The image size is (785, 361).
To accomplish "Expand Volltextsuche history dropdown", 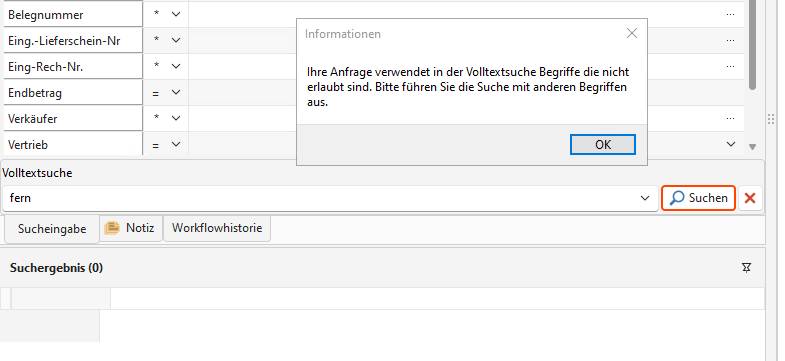I will [x=645, y=198].
